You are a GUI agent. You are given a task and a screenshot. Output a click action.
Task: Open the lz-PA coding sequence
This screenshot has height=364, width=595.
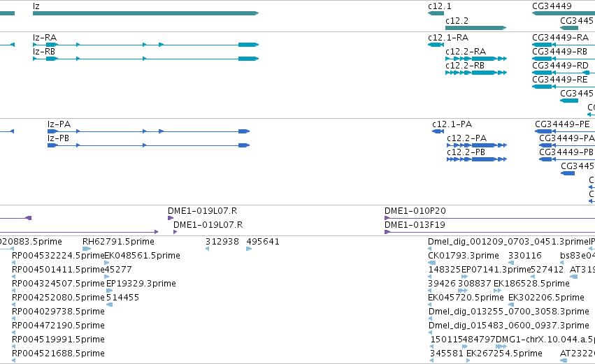[x=148, y=131]
